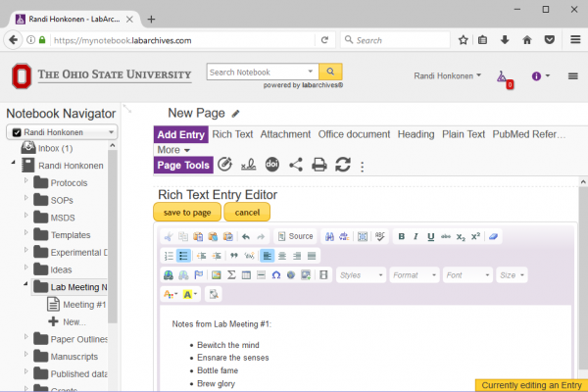588x392 pixels.
Task: Collapse the Lab Meeting Notes folder
Action: [x=25, y=284]
